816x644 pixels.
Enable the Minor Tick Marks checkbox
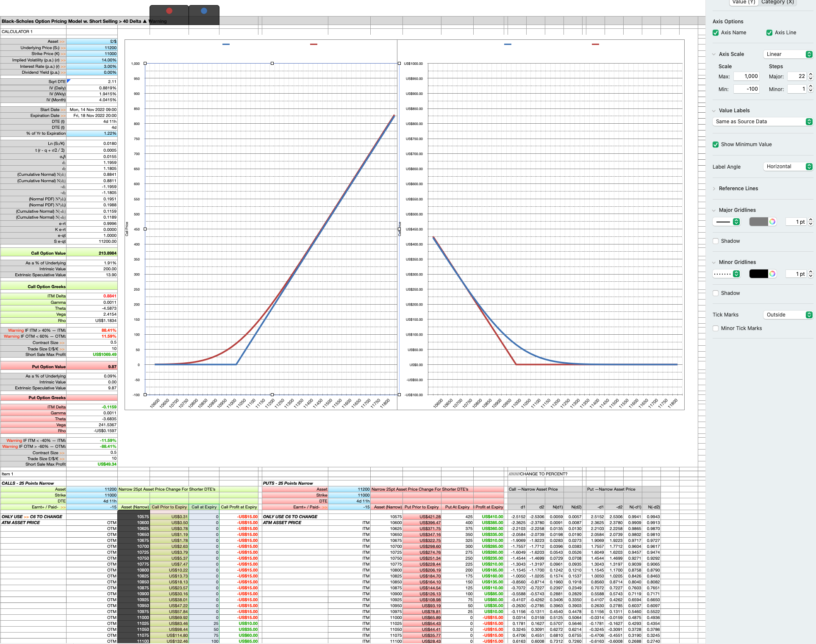pyautogui.click(x=716, y=328)
